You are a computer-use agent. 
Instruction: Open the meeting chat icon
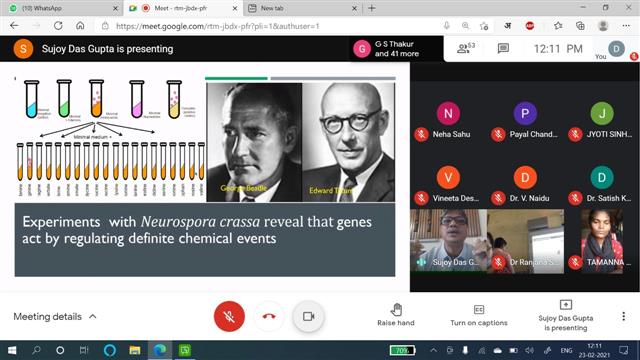click(503, 49)
